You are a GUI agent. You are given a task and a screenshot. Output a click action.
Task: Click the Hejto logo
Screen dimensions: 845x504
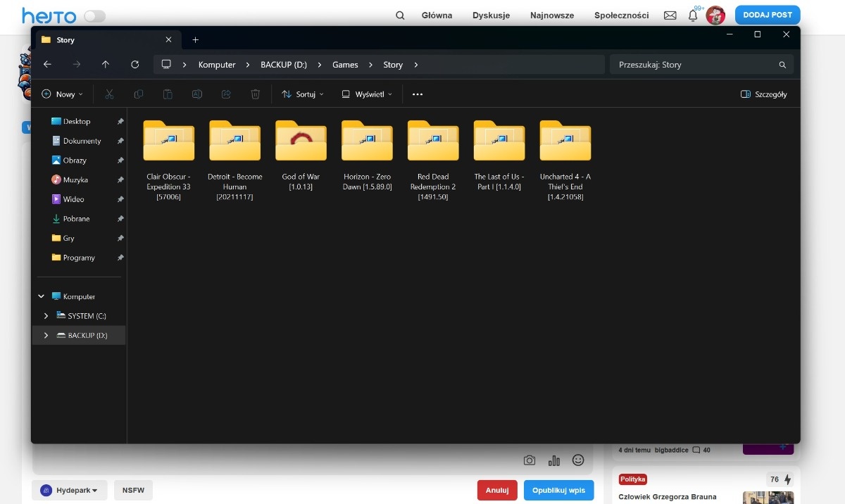[x=49, y=15]
